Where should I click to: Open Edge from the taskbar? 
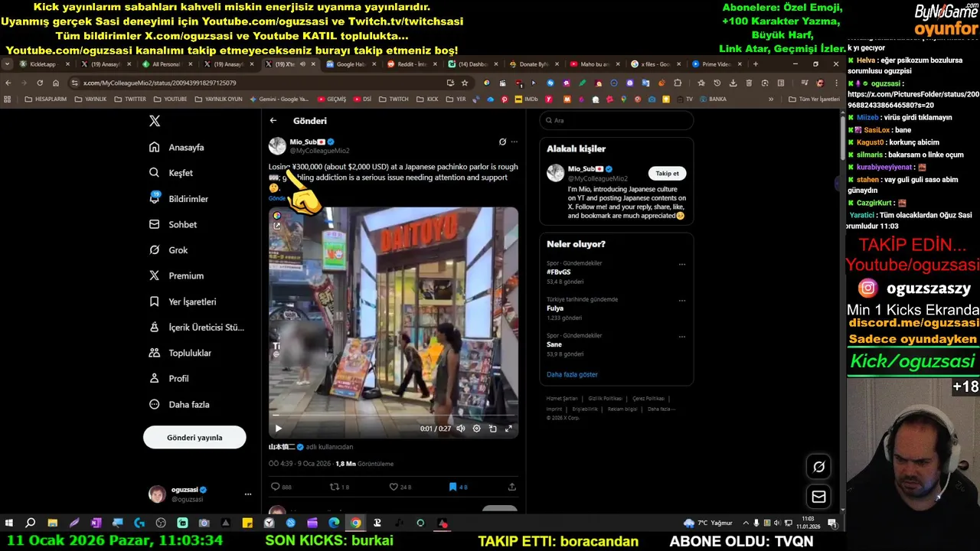pyautogui.click(x=334, y=523)
